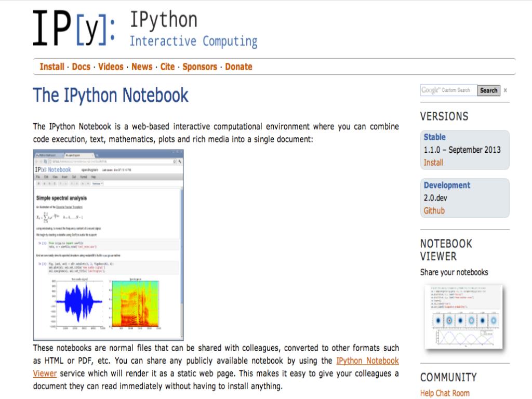Open the Install navigation link
This screenshot has height=399, width=532.
(52, 67)
